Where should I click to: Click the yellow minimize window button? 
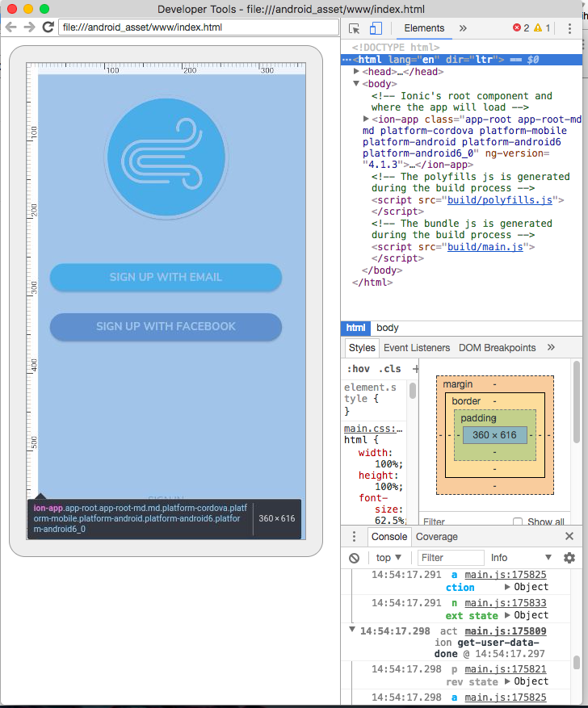click(x=28, y=9)
